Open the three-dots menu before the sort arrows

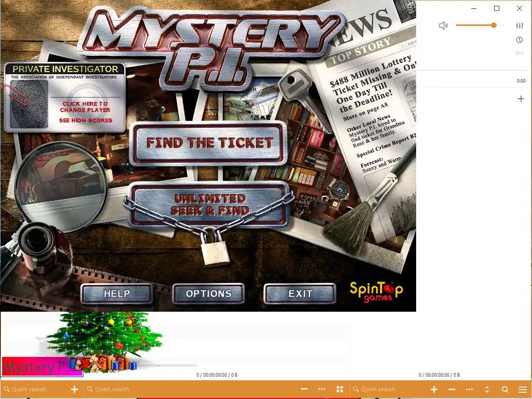pyautogui.click(x=469, y=389)
